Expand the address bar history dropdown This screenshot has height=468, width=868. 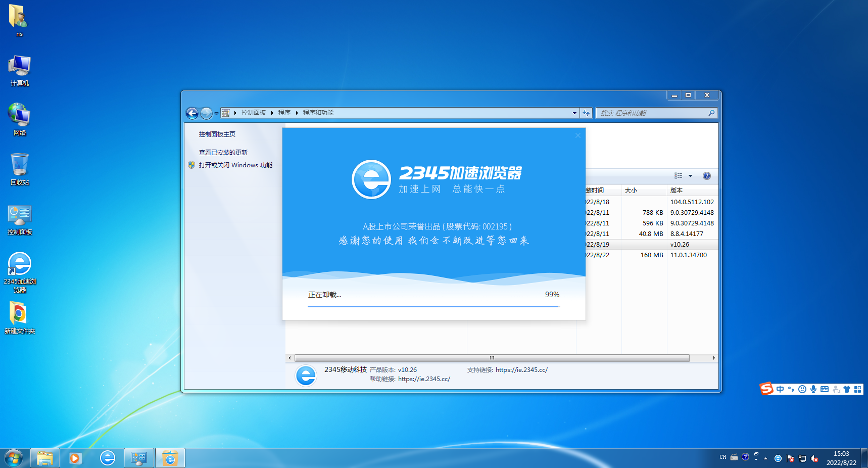[574, 113]
